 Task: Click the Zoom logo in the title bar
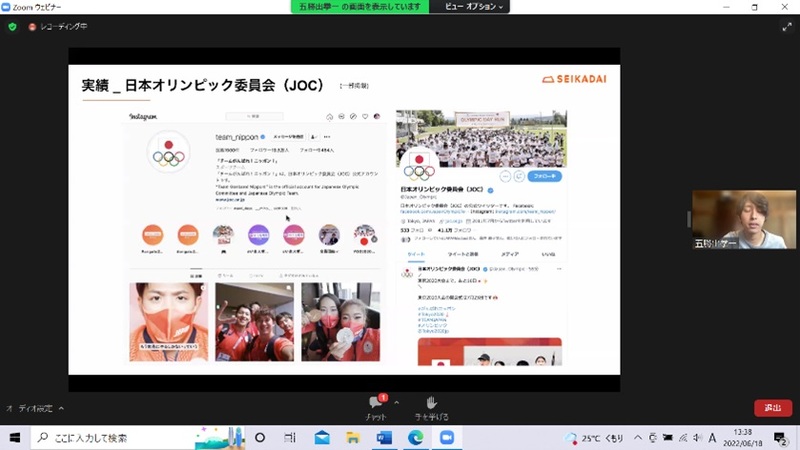tap(6, 7)
